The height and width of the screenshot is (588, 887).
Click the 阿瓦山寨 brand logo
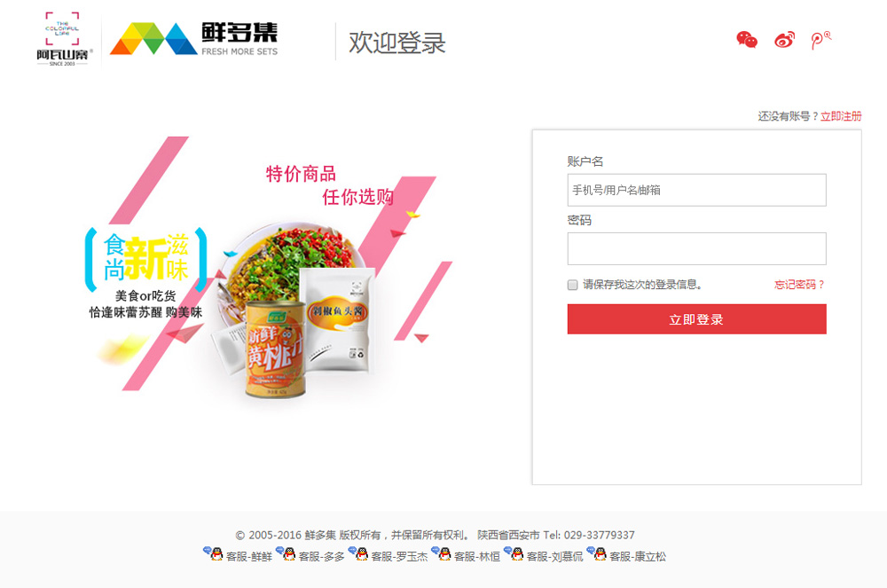(62, 38)
